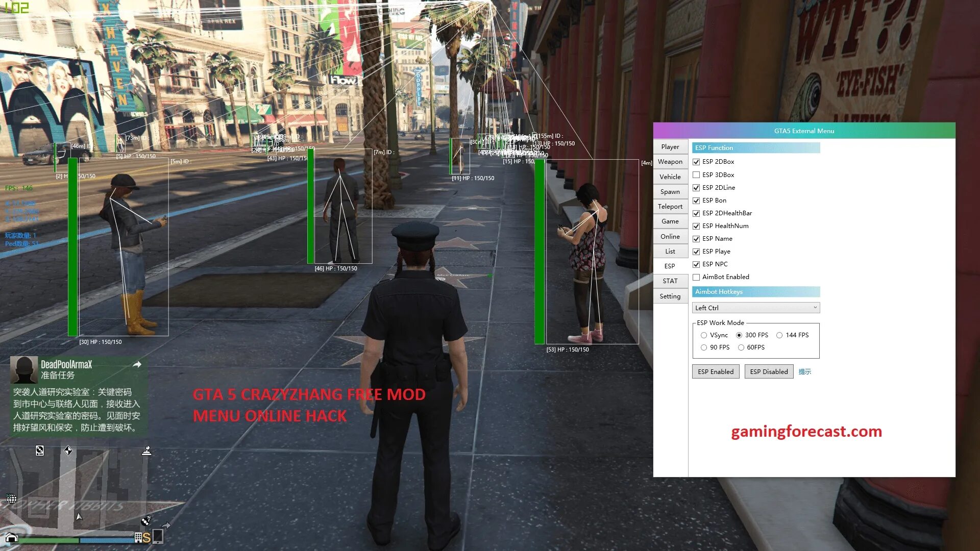Click the STAT tab in sidebar
This screenshot has height=551, width=980.
click(670, 281)
